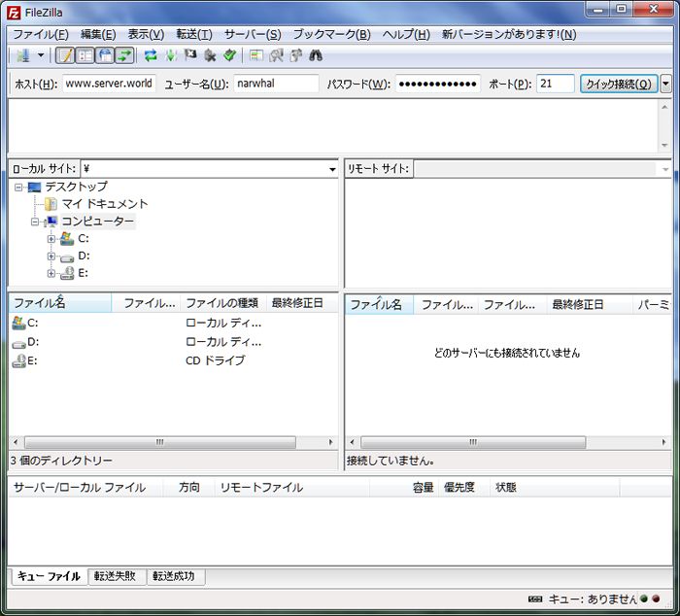
Task: Sort local list by ファイルの種類 column
Action: coord(222,303)
